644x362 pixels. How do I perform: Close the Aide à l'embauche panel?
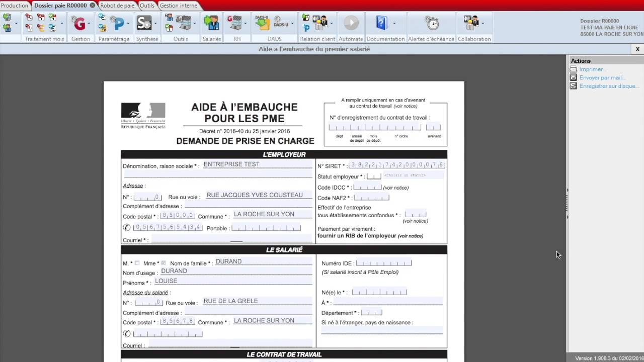(637, 49)
